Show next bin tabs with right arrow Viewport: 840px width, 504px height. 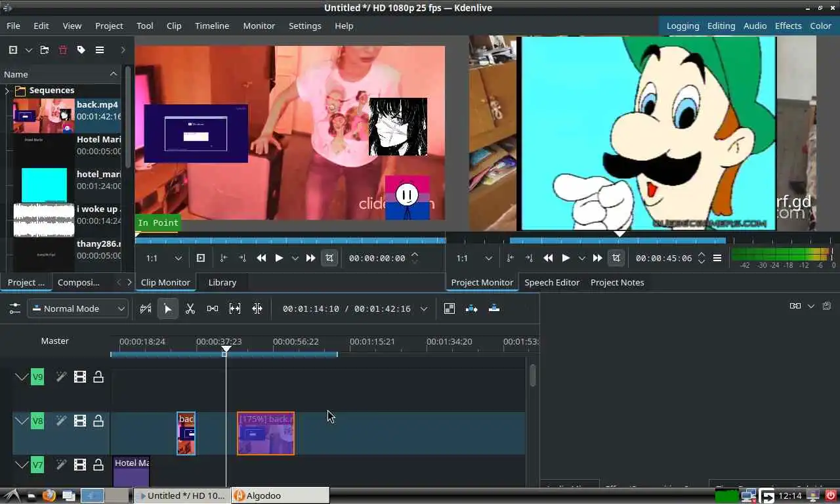click(129, 282)
